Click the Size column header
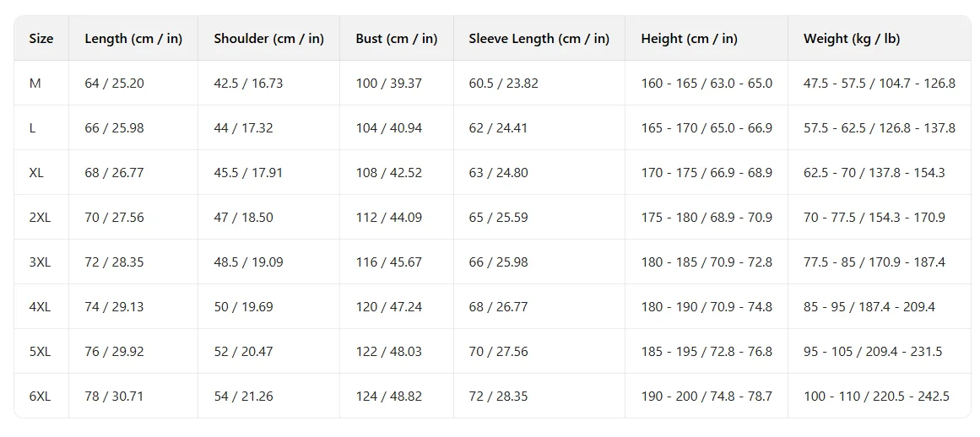The height and width of the screenshot is (437, 980). tap(41, 39)
